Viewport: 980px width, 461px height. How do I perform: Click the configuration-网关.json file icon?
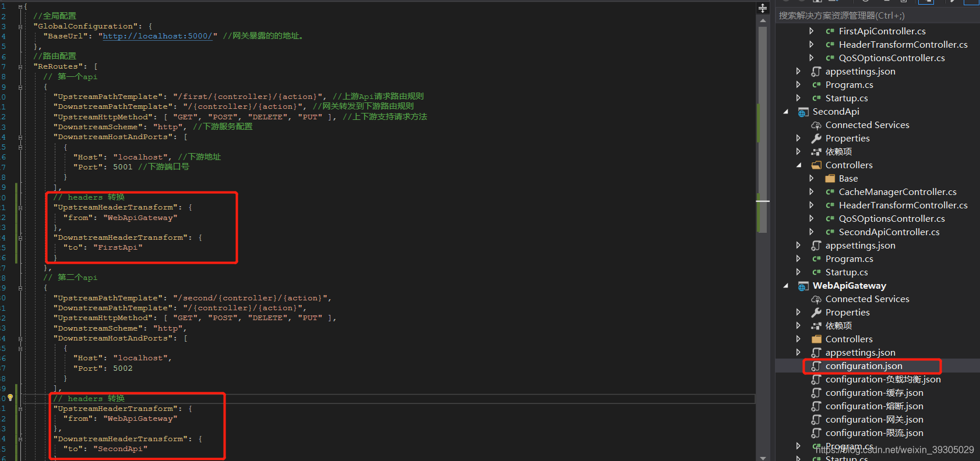click(x=816, y=420)
